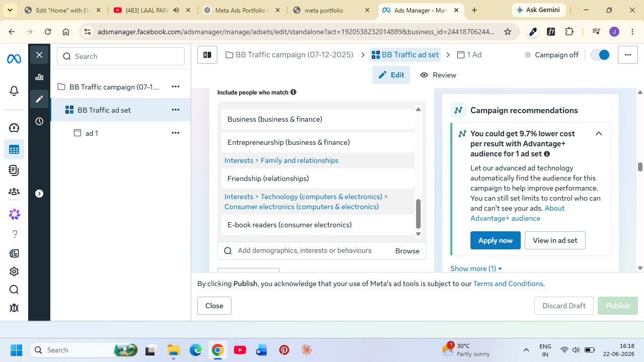Viewport: 644px width, 362px height.
Task: Open the Campaigns table icon in sidebar
Action: [x=14, y=149]
